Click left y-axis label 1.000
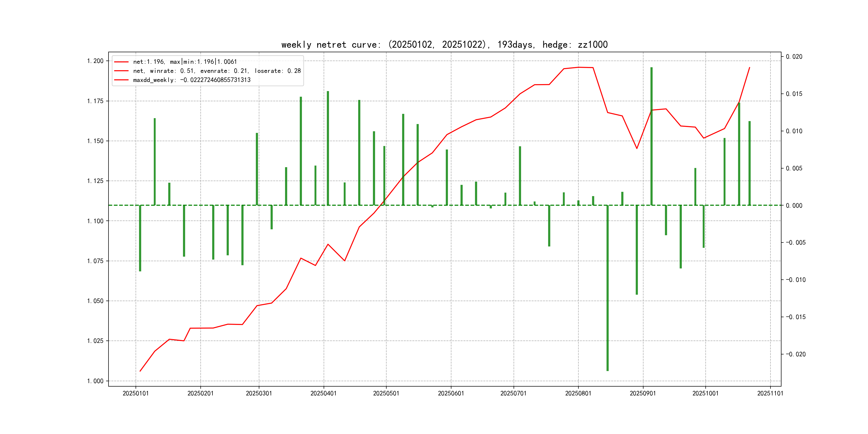The image size is (868, 434). tap(95, 381)
